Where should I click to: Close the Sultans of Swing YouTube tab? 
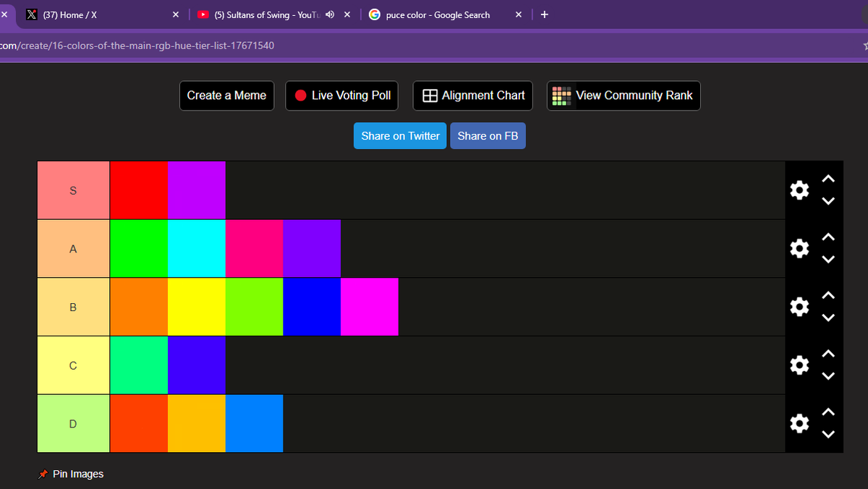point(347,14)
